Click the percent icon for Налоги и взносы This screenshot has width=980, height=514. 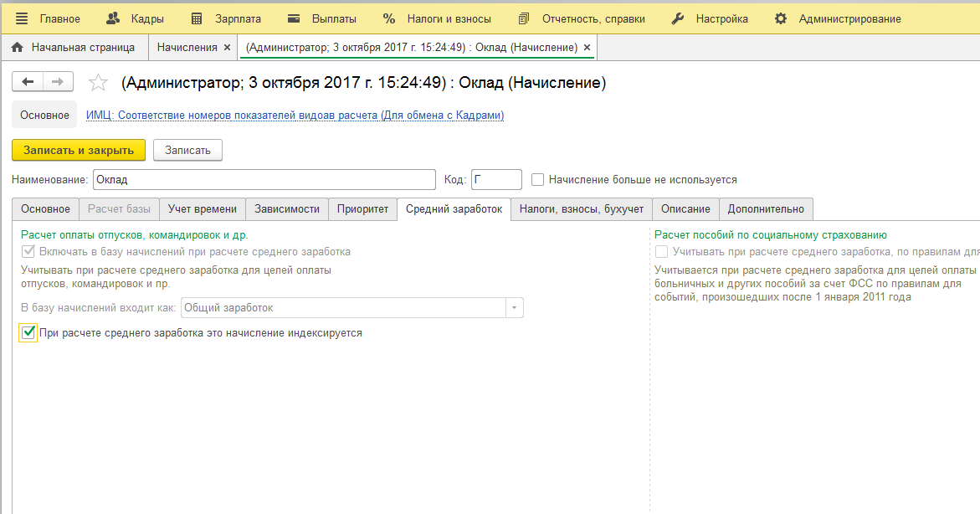[x=389, y=18]
